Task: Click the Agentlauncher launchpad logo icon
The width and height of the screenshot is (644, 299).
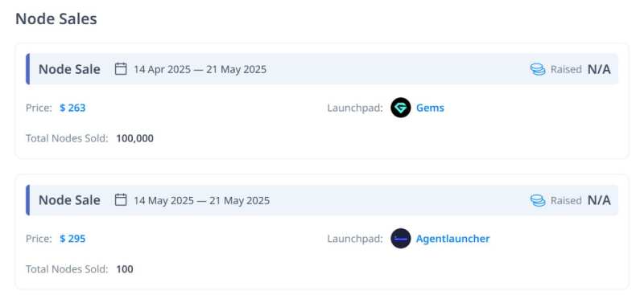Action: click(400, 238)
